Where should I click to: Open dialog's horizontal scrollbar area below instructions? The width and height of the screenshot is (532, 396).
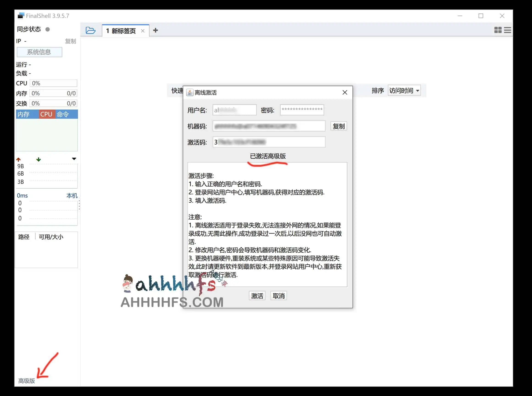click(x=267, y=285)
